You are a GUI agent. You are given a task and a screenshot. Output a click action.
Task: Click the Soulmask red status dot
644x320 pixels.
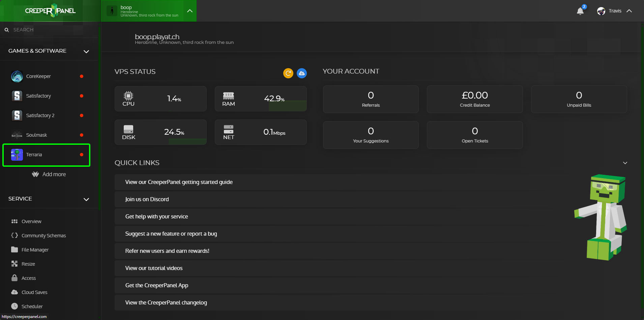point(82,135)
